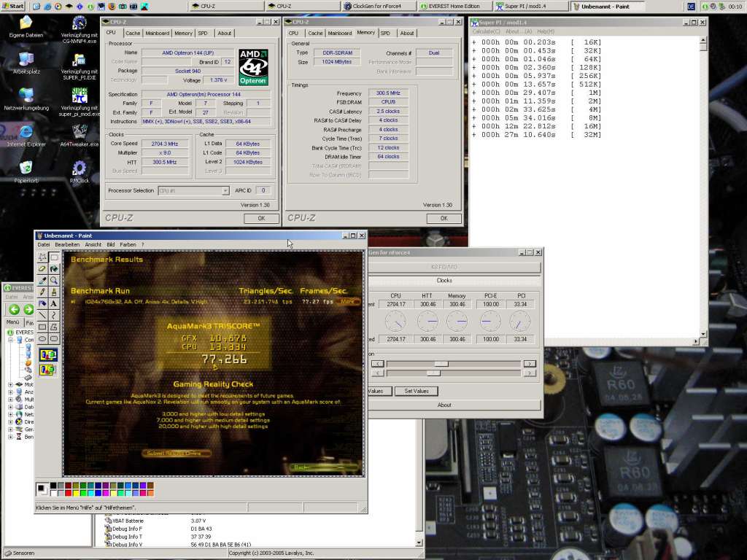Choose transparent selection mode option in Paint

click(x=48, y=370)
